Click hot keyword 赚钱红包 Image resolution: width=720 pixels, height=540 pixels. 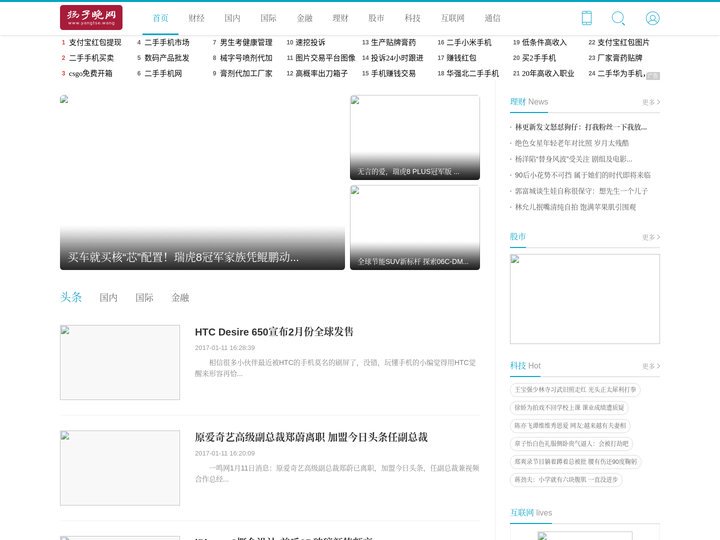click(x=461, y=58)
